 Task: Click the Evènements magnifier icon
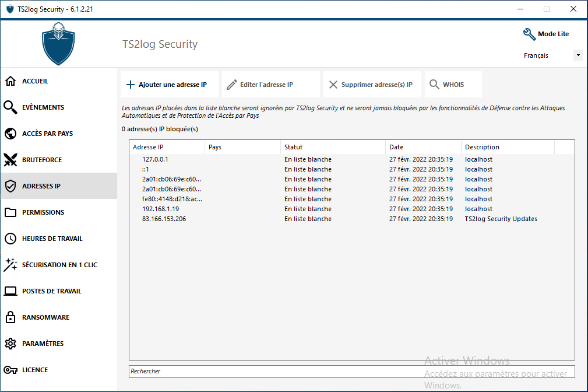[10, 107]
